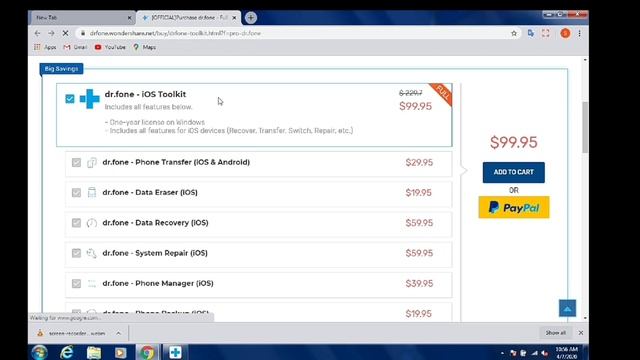Image resolution: width=640 pixels, height=360 pixels.
Task: Click the dr.fone - iOS Toolkit title
Action: (145, 94)
